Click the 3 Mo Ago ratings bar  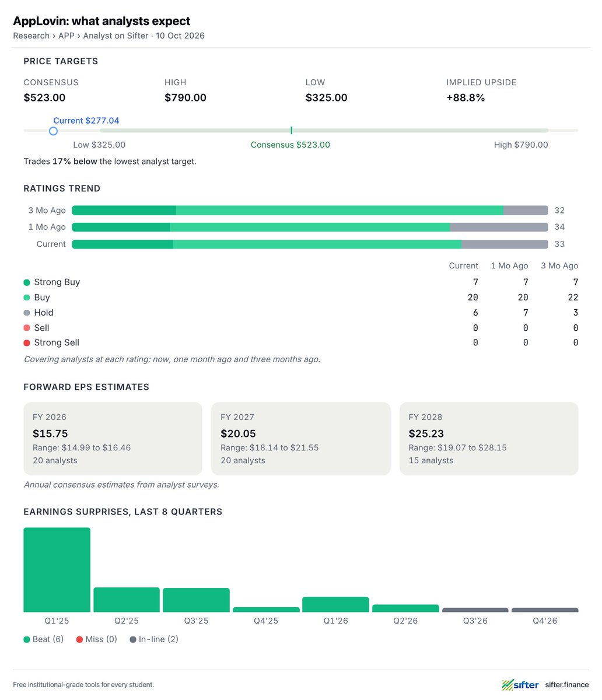[x=310, y=211]
